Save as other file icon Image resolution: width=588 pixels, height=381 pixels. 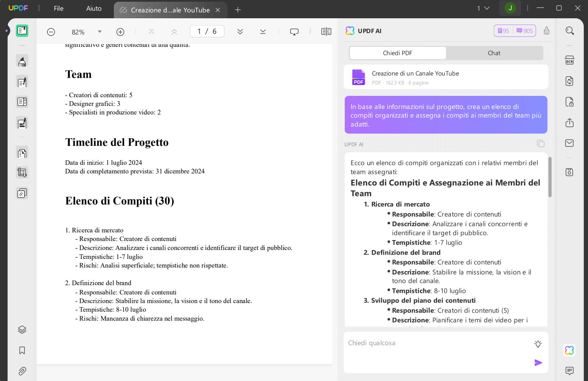coord(570,172)
